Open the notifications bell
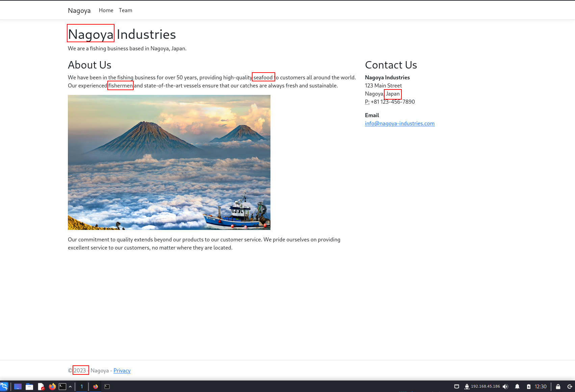This screenshot has width=575, height=392. (517, 387)
